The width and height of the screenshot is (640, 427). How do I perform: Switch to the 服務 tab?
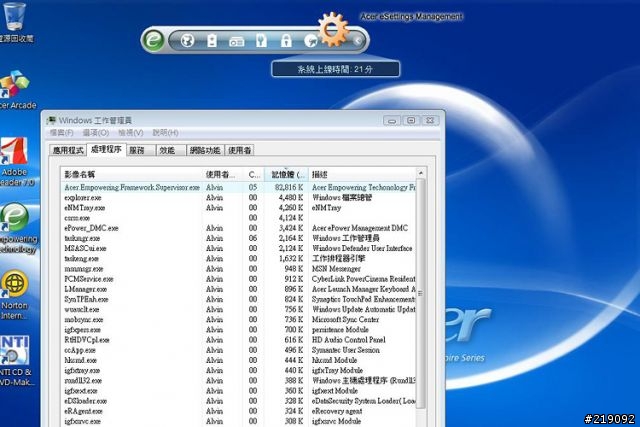(141, 150)
